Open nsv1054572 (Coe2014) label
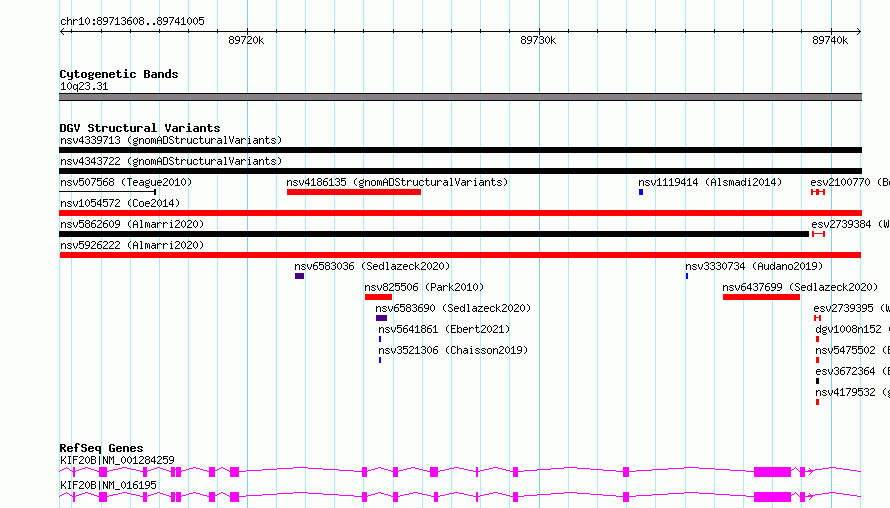Image resolution: width=890 pixels, height=508 pixels. pos(120,203)
